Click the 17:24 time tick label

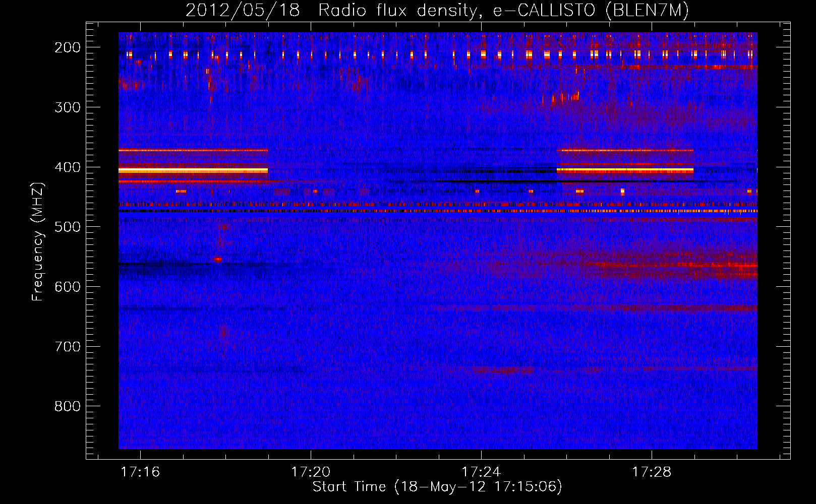click(x=481, y=472)
